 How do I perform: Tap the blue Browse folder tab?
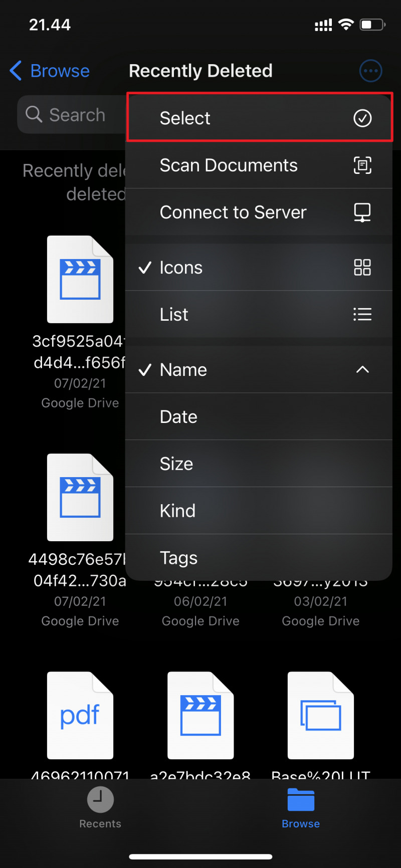[301, 807]
